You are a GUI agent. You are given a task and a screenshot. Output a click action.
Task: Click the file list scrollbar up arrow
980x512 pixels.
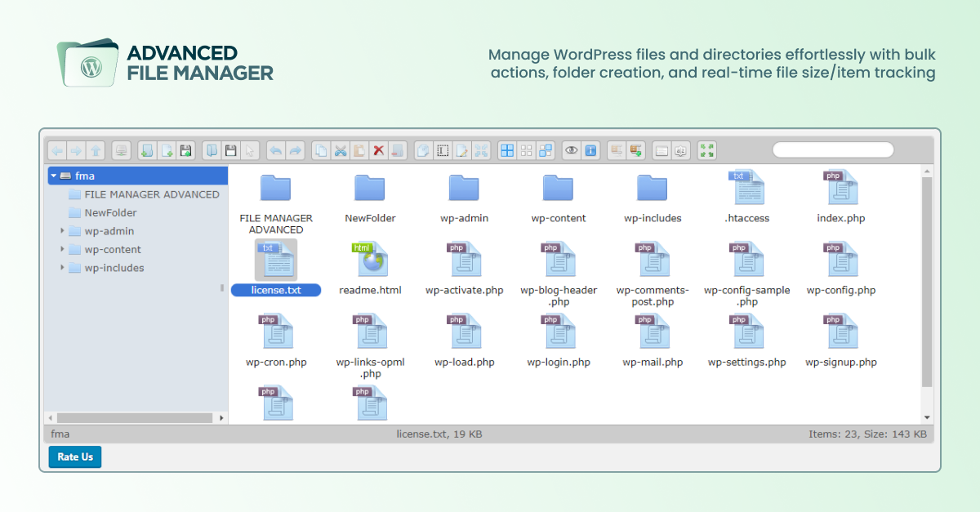click(x=927, y=171)
